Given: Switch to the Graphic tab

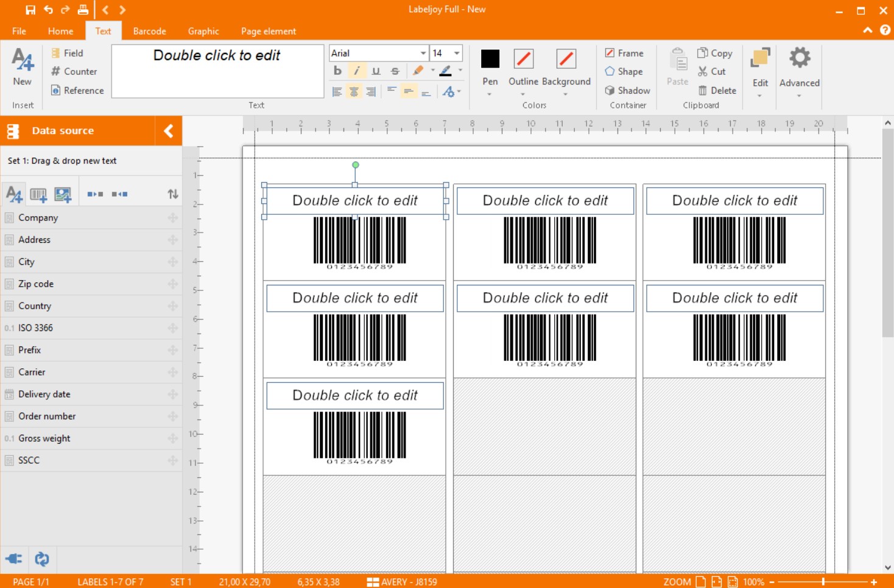Looking at the screenshot, I should pos(203,31).
